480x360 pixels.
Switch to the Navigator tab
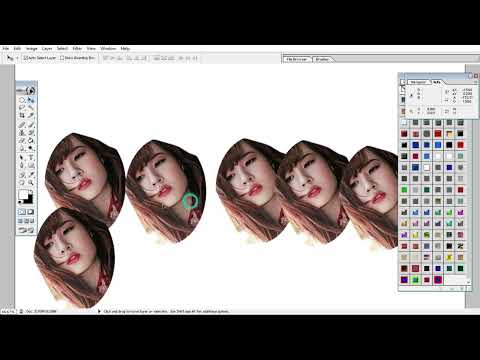tap(418, 82)
